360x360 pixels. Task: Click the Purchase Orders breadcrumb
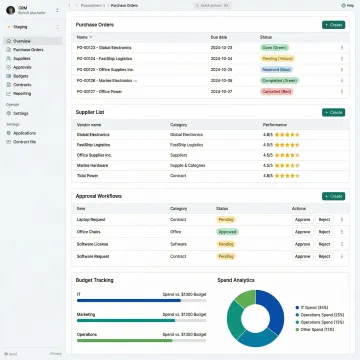(124, 6)
